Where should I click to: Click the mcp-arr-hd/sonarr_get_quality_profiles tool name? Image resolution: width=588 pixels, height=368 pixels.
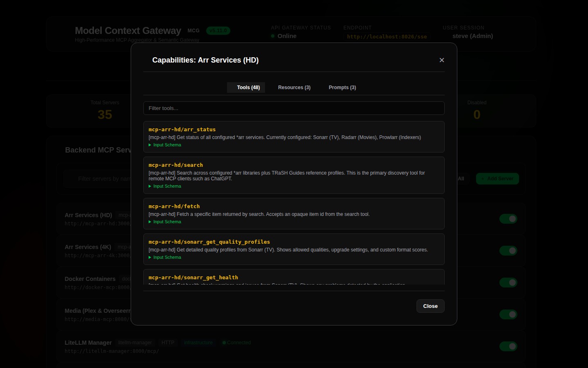coord(209,242)
